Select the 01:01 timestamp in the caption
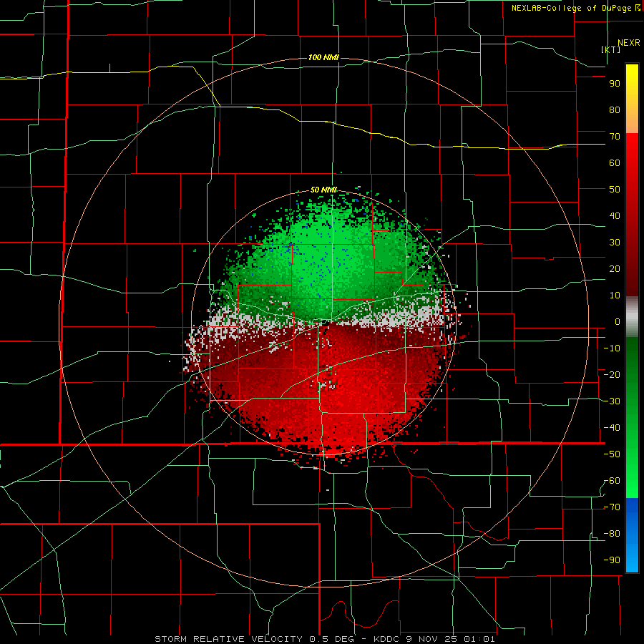Image resolution: width=644 pixels, height=644 pixels. pos(479,639)
